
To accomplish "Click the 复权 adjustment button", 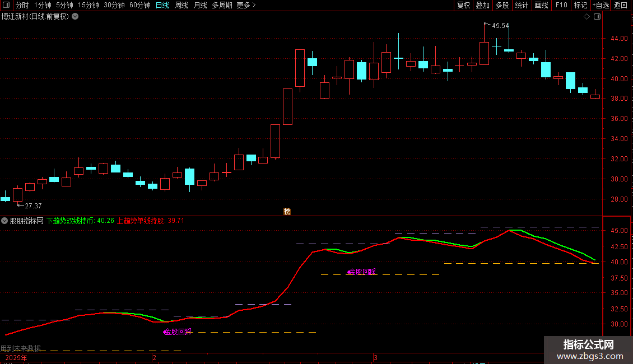I will point(463,5).
